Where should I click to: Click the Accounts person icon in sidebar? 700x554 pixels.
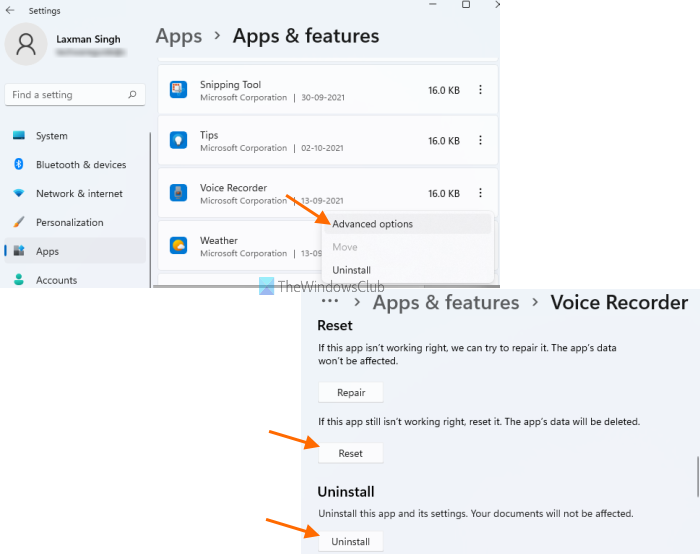tap(19, 280)
